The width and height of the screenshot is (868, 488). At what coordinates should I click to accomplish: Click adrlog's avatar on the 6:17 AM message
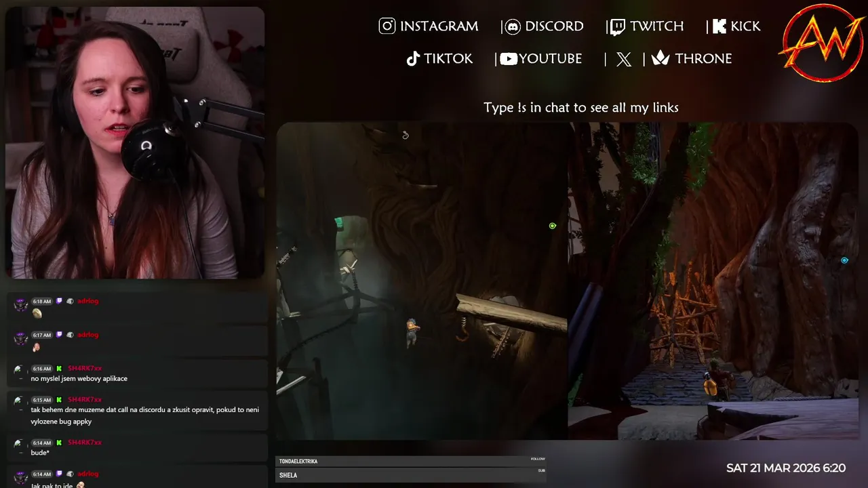[x=21, y=338]
